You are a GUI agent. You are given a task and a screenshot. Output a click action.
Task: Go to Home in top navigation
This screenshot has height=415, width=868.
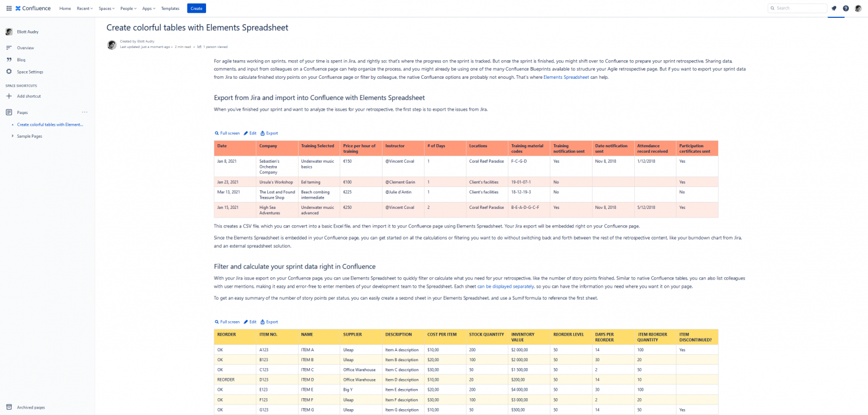click(65, 8)
